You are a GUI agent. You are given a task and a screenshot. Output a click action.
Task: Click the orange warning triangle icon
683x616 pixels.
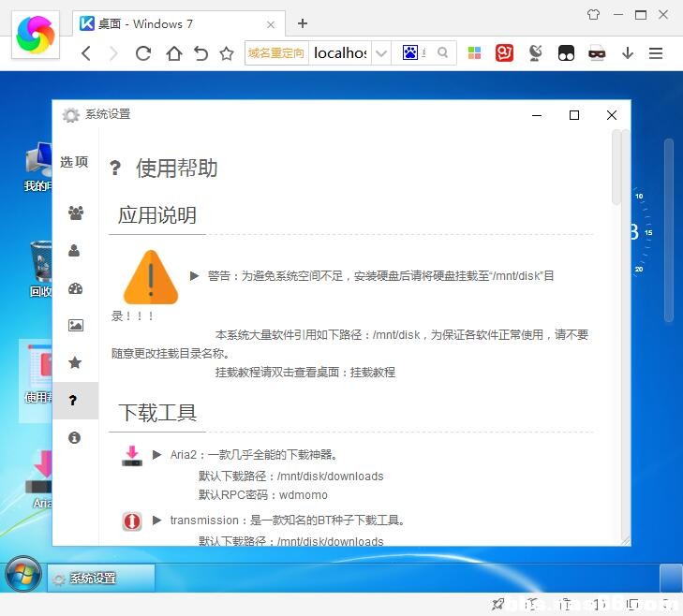click(151, 277)
